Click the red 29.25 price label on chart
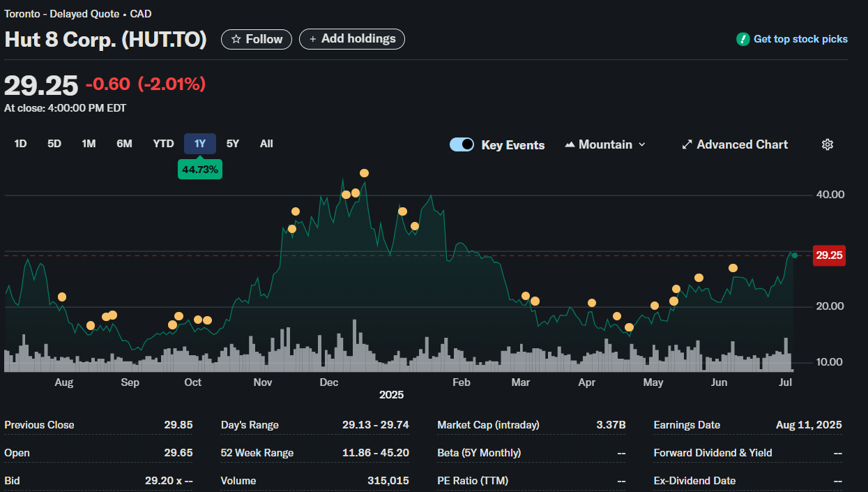This screenshot has width=868, height=492. 830,255
